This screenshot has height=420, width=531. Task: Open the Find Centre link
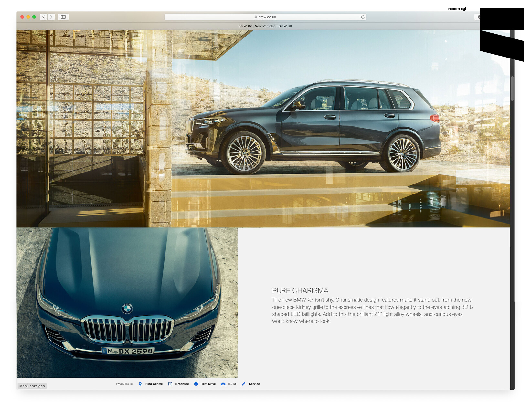(154, 384)
